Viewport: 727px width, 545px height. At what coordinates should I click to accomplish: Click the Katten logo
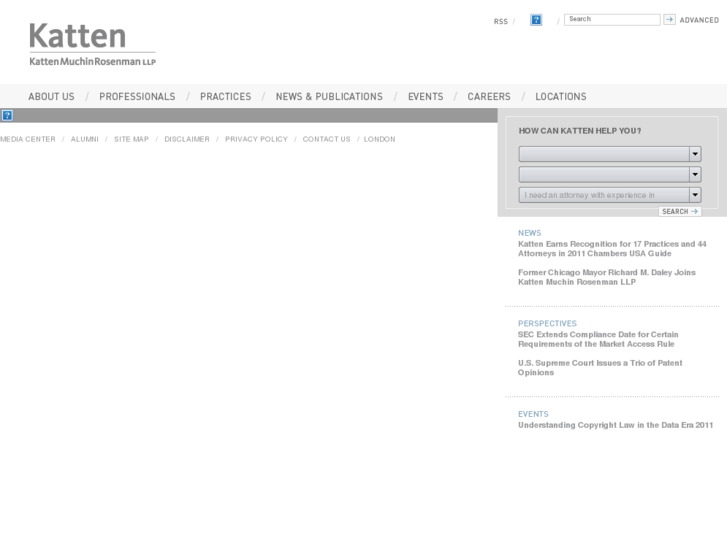click(92, 44)
